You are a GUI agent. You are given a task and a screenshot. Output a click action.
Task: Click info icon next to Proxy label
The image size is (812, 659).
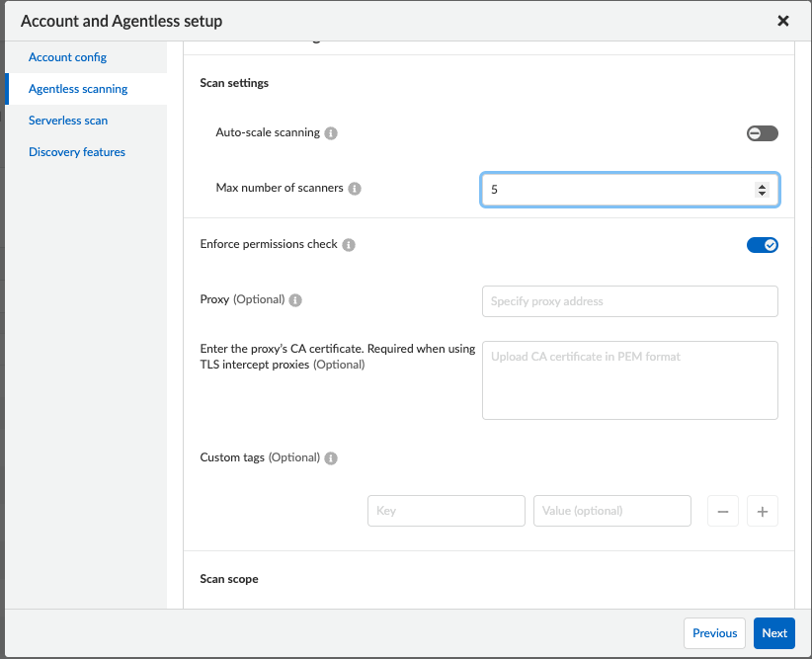295,300
